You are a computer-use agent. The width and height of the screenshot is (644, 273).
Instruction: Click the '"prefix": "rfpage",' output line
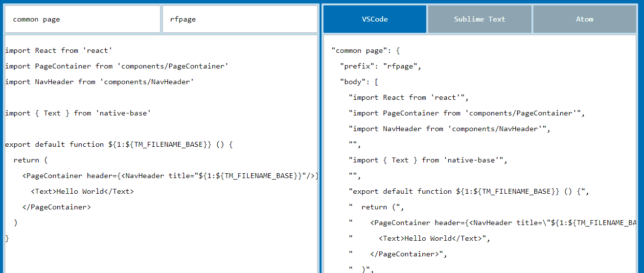pos(381,66)
